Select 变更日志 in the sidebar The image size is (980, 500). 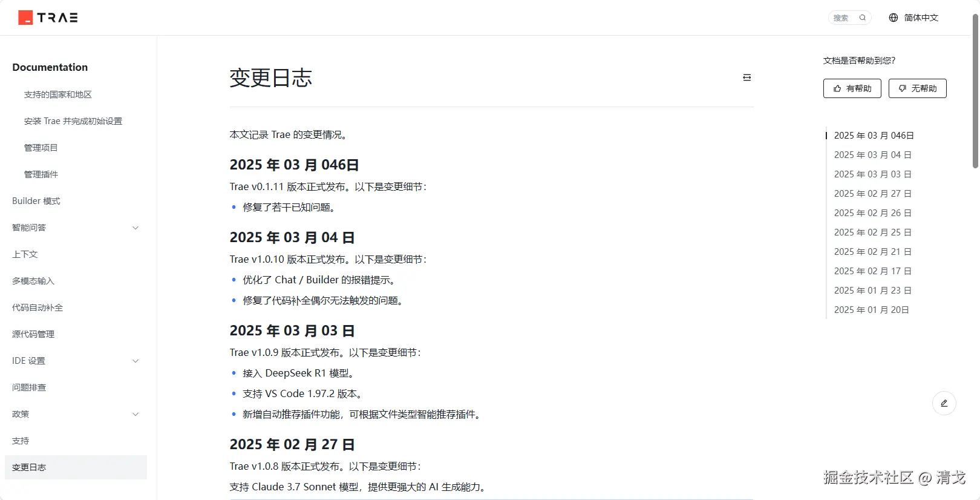coord(29,467)
